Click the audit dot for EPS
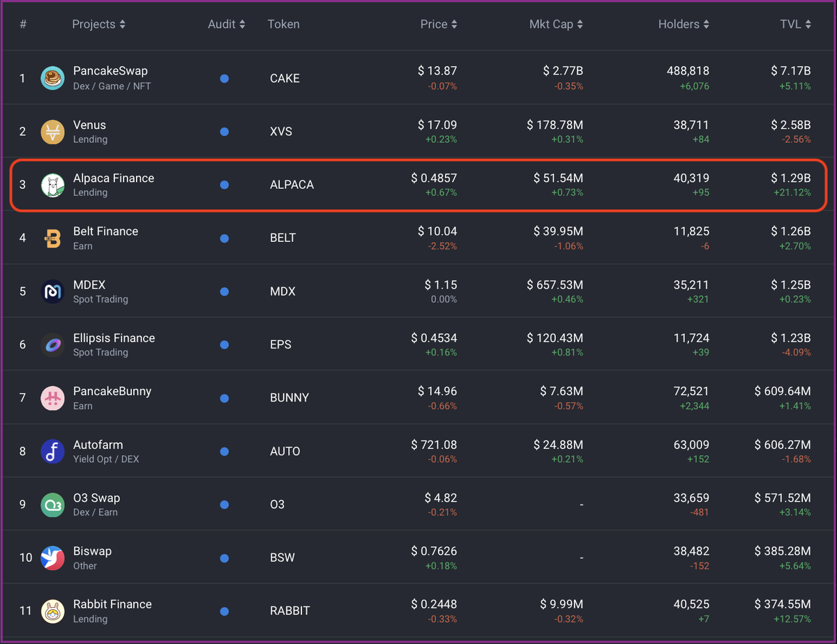Screen dimensions: 837x644 pyautogui.click(x=225, y=345)
